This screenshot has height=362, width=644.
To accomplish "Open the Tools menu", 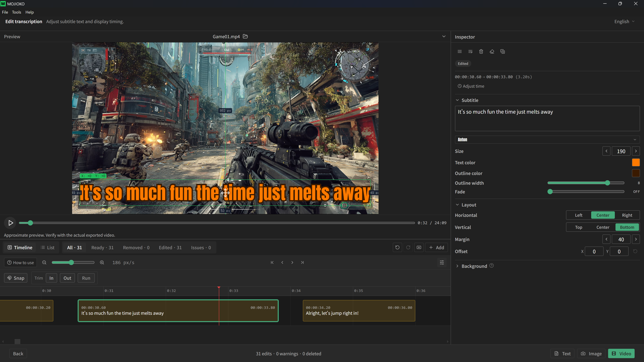I will 16,12.
